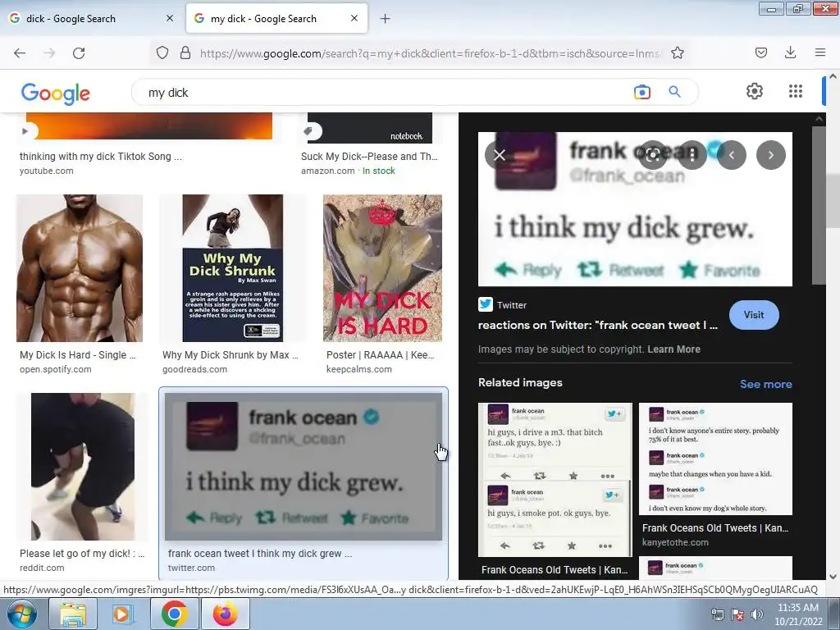Open a new tab with the plus button
840x630 pixels.
pyautogui.click(x=385, y=19)
